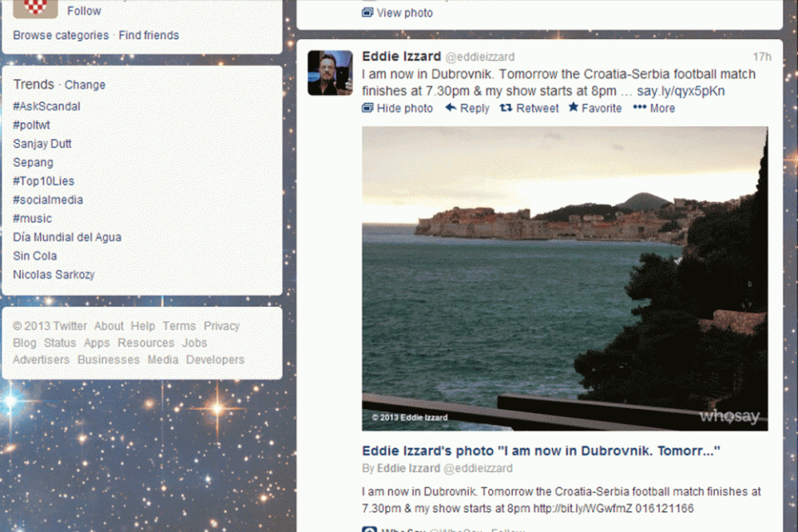Open the Jobs footer link
798x532 pixels.
pyautogui.click(x=195, y=342)
